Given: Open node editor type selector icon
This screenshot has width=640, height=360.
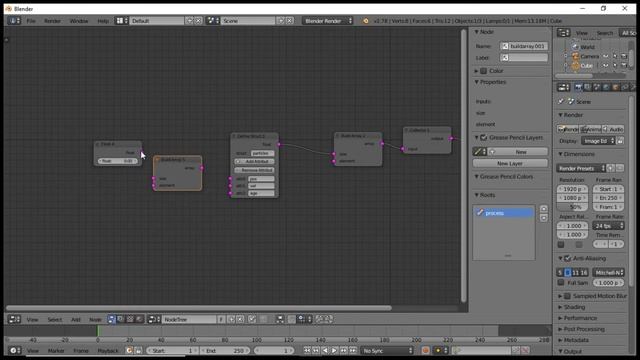Looking at the screenshot, I should 14,319.
